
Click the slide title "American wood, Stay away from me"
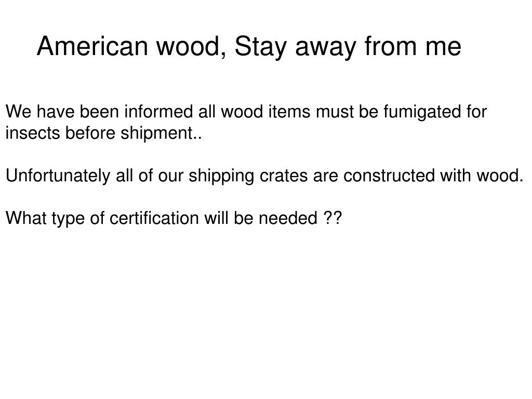point(249,47)
